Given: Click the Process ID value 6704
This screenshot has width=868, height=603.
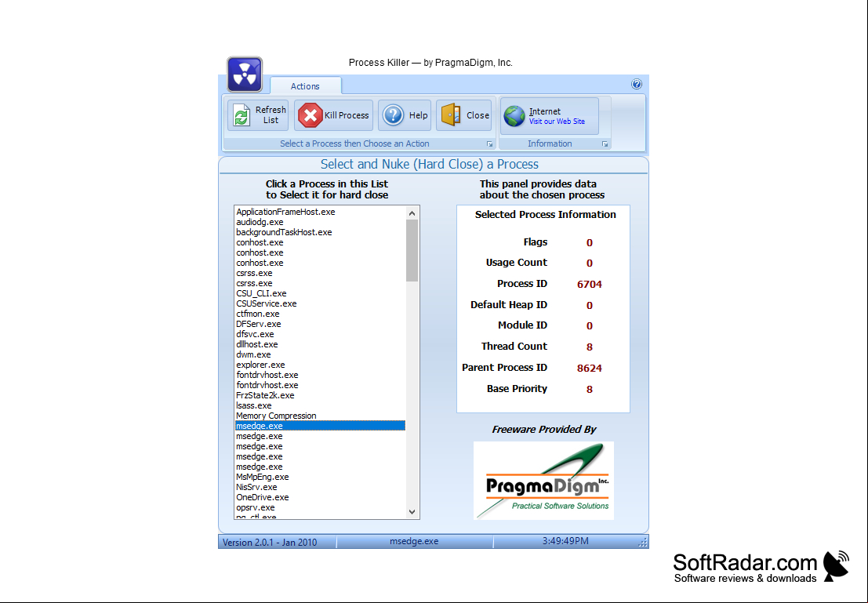Looking at the screenshot, I should click(589, 284).
